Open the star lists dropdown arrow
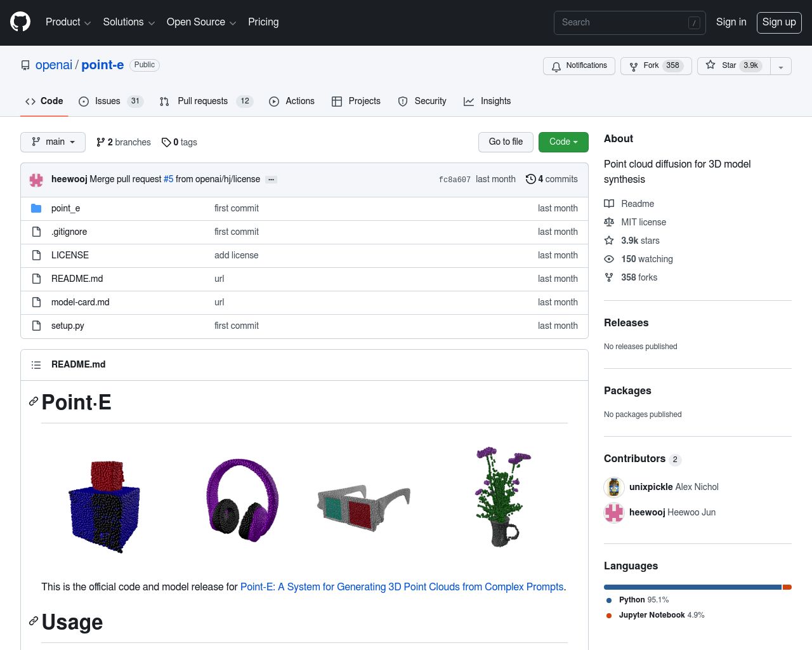 [x=781, y=67]
